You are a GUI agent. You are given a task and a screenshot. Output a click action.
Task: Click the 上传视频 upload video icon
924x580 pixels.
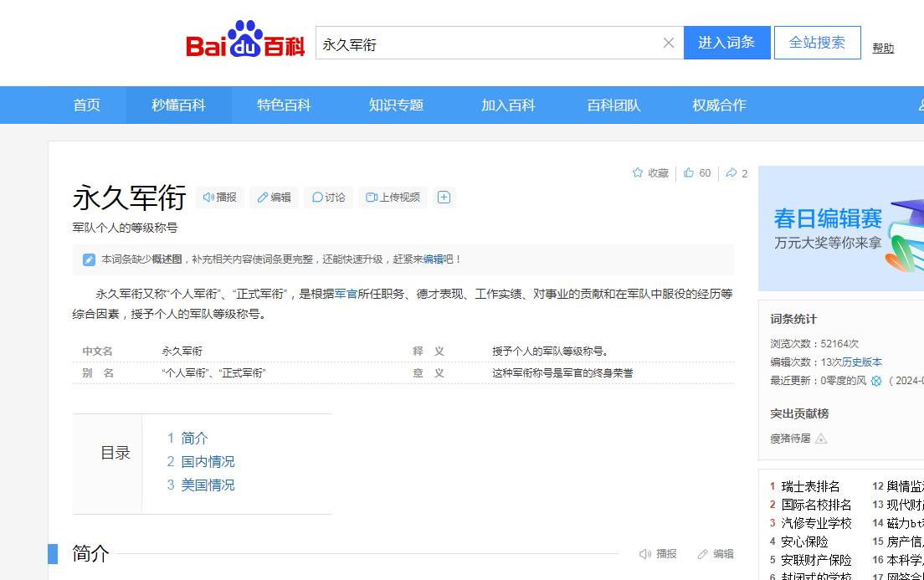[371, 198]
